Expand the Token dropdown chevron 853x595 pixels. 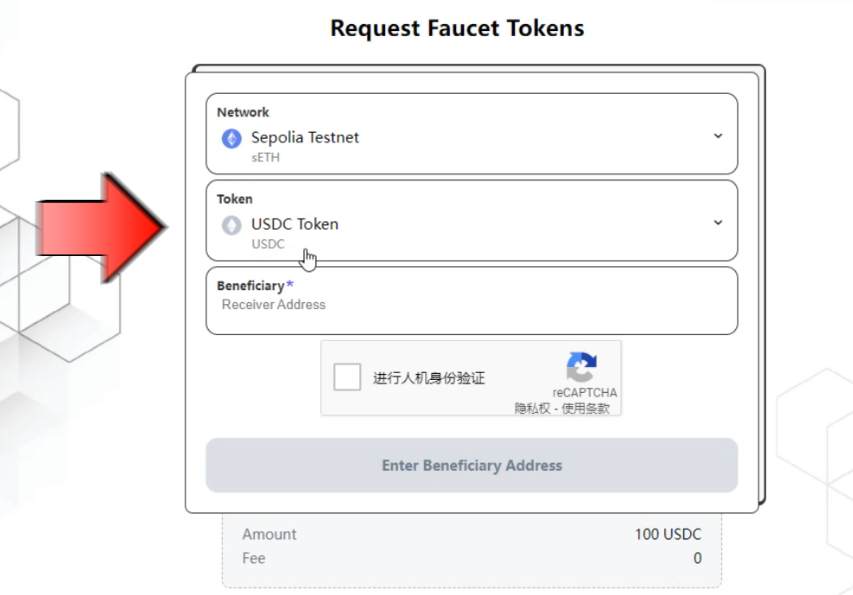(x=718, y=223)
